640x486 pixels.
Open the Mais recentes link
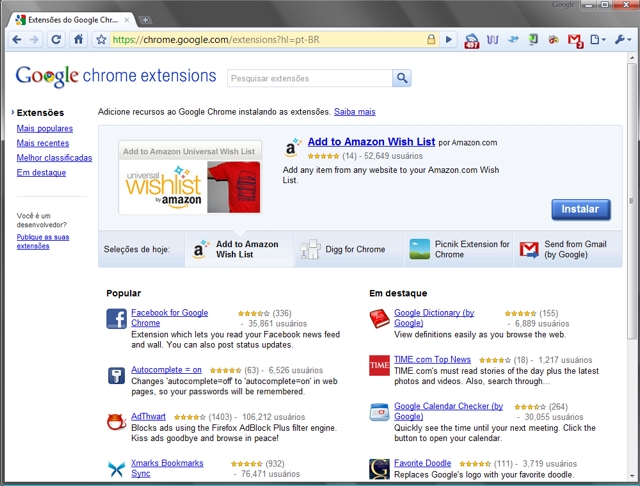43,143
